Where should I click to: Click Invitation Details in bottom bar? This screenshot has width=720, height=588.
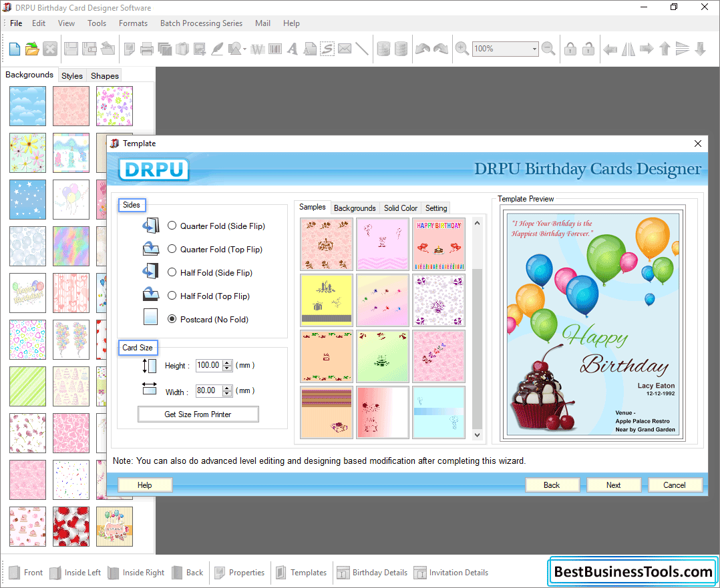[x=452, y=573]
